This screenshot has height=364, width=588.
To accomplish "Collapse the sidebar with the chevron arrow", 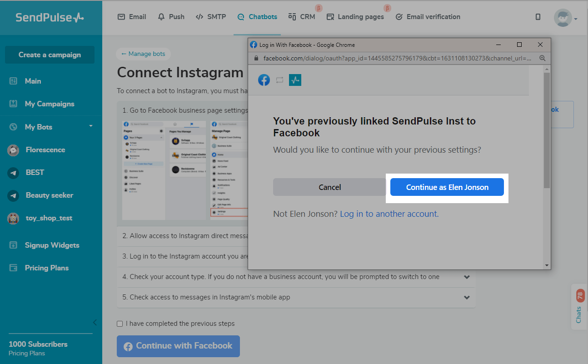I will click(95, 323).
